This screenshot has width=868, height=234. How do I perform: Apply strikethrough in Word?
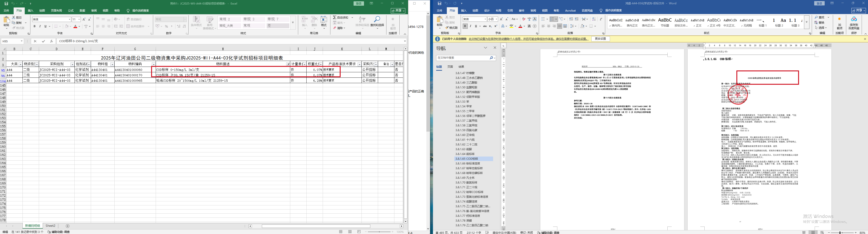click(x=485, y=26)
